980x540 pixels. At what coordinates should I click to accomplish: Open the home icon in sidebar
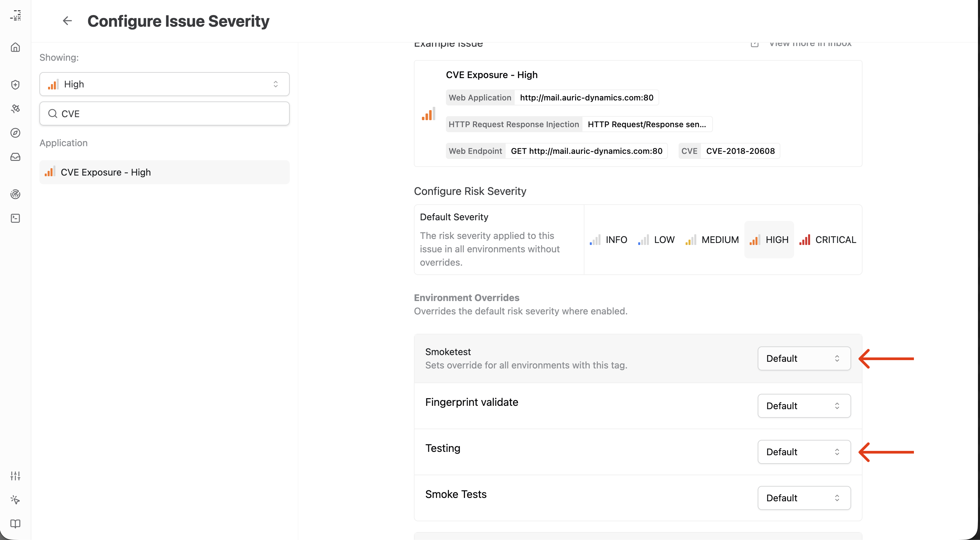pos(15,47)
